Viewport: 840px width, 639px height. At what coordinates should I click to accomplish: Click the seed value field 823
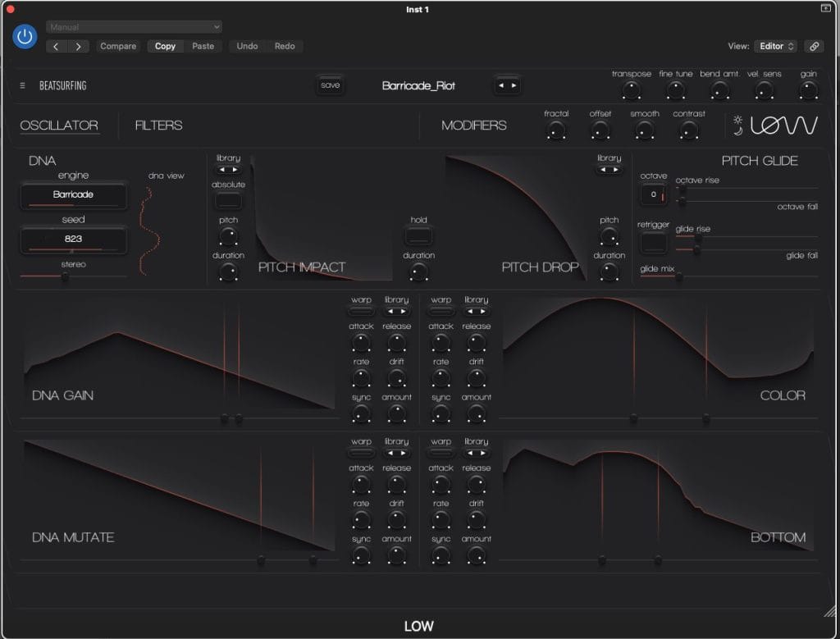click(73, 240)
